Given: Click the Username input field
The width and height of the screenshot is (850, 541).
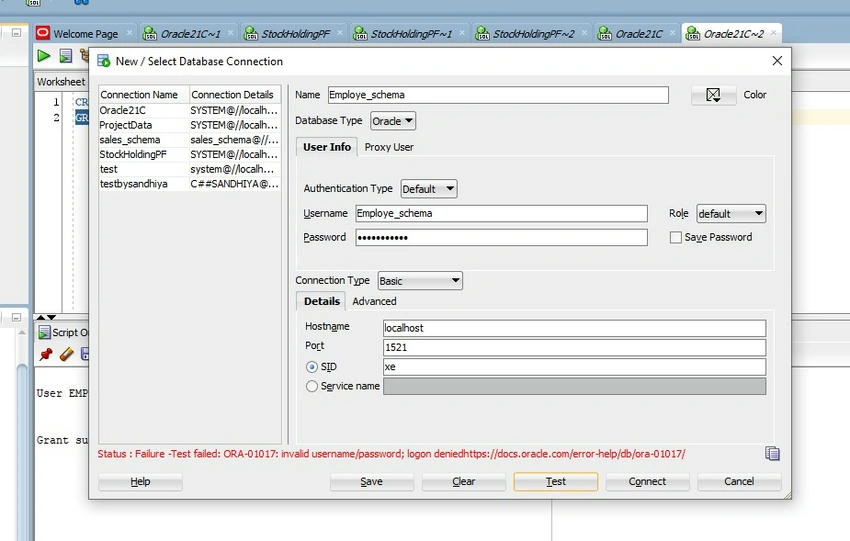Looking at the screenshot, I should 501,214.
